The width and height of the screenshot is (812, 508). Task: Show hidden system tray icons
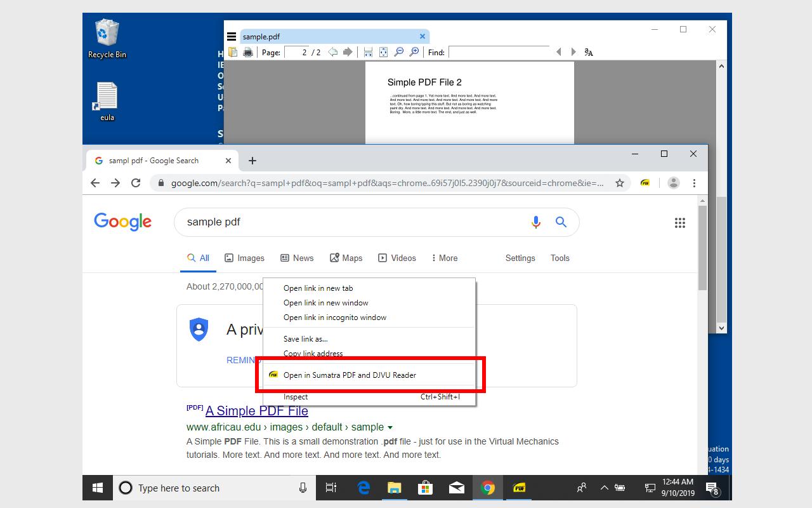point(604,488)
